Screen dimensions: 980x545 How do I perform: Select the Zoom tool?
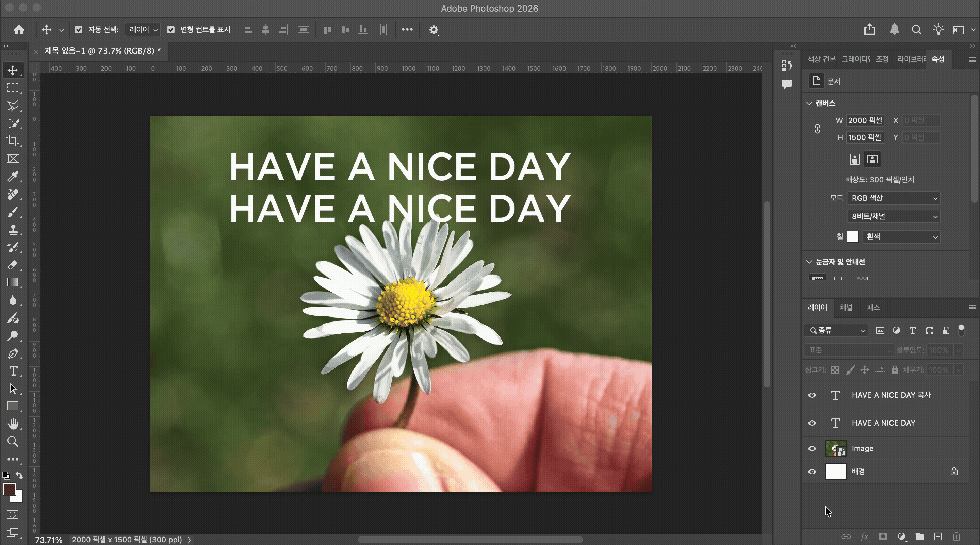[13, 442]
